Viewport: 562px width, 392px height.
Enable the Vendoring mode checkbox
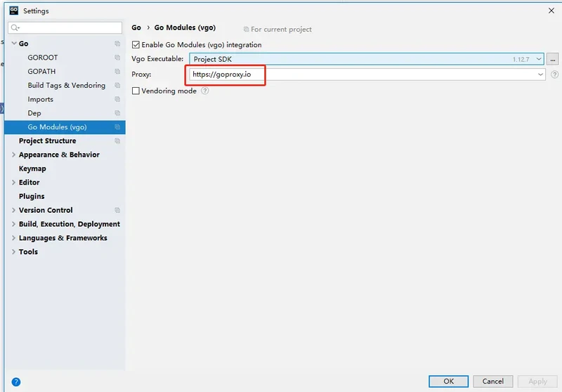pyautogui.click(x=136, y=91)
